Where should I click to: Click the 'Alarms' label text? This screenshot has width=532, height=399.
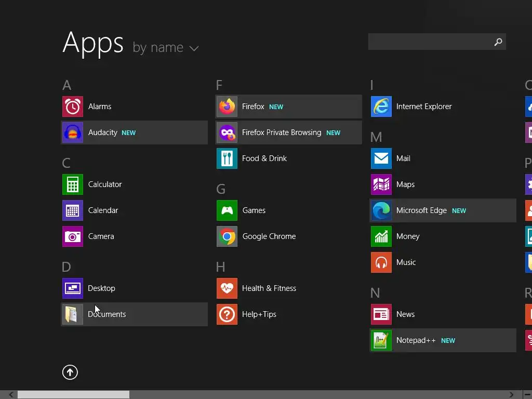[100, 107]
